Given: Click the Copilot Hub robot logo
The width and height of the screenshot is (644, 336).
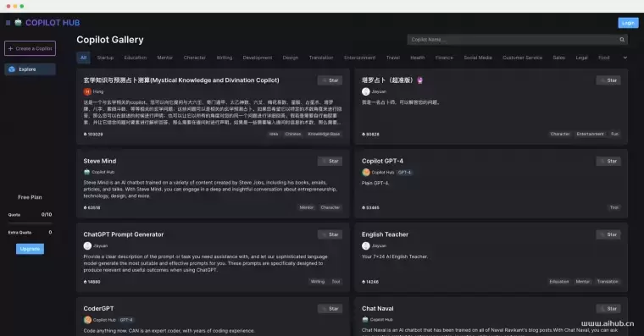Looking at the screenshot, I should tap(18, 22).
